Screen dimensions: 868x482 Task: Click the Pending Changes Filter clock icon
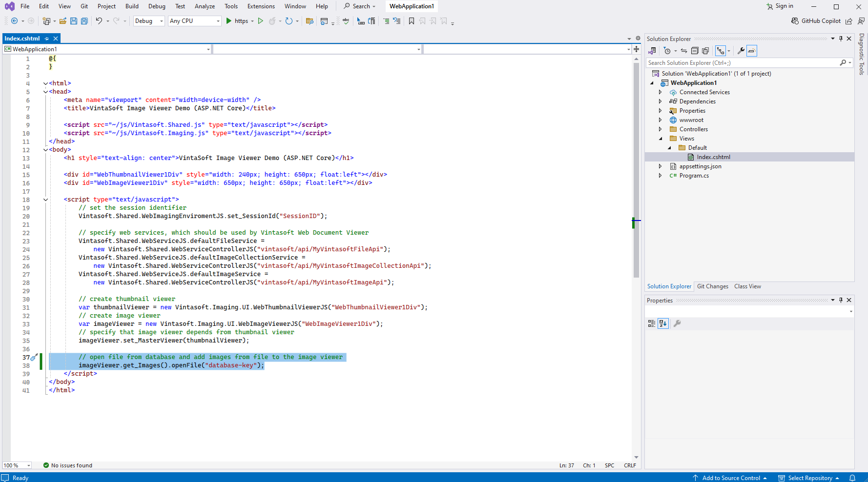[667, 51]
